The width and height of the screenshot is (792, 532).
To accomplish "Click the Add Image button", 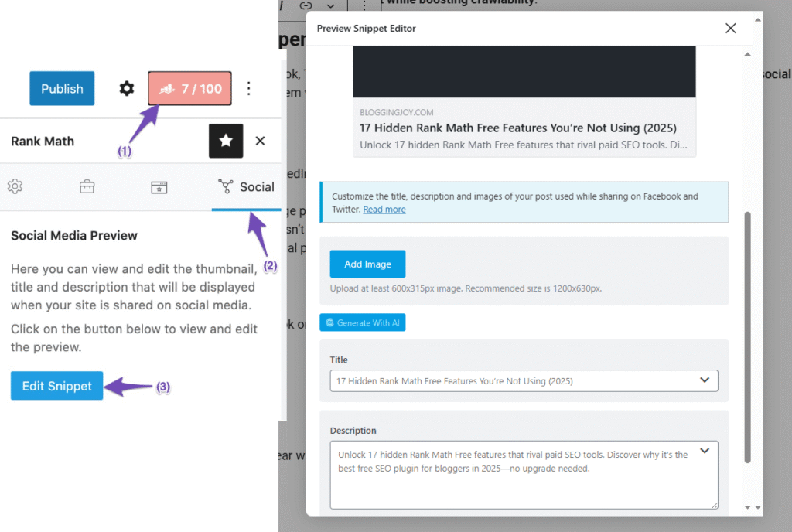I will coord(367,264).
